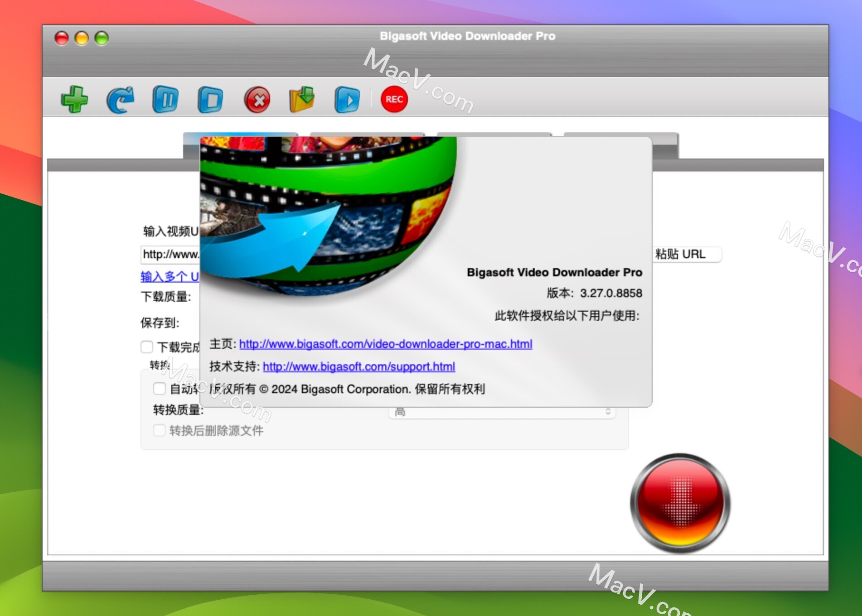Click the 粘贴 URL button
Image resolution: width=862 pixels, height=616 pixels.
(x=686, y=254)
